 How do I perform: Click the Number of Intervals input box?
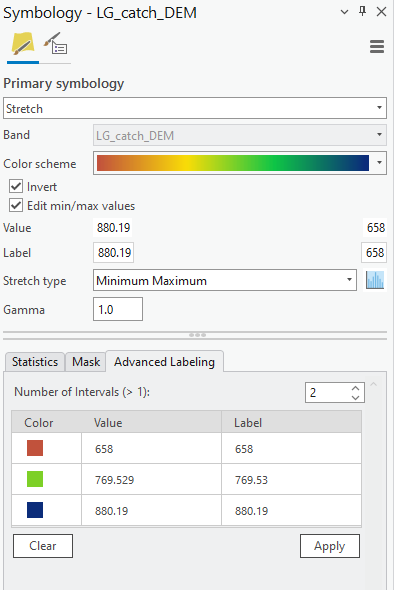click(x=335, y=392)
